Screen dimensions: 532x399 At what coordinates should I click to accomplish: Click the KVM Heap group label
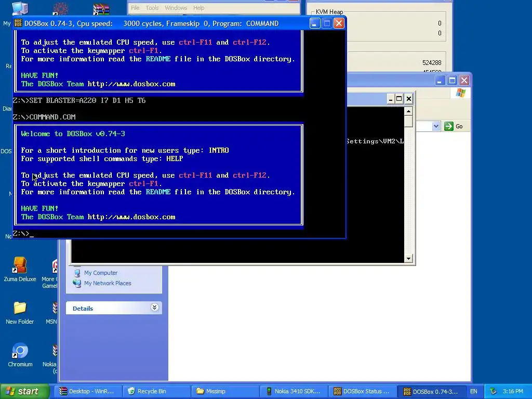(329, 12)
